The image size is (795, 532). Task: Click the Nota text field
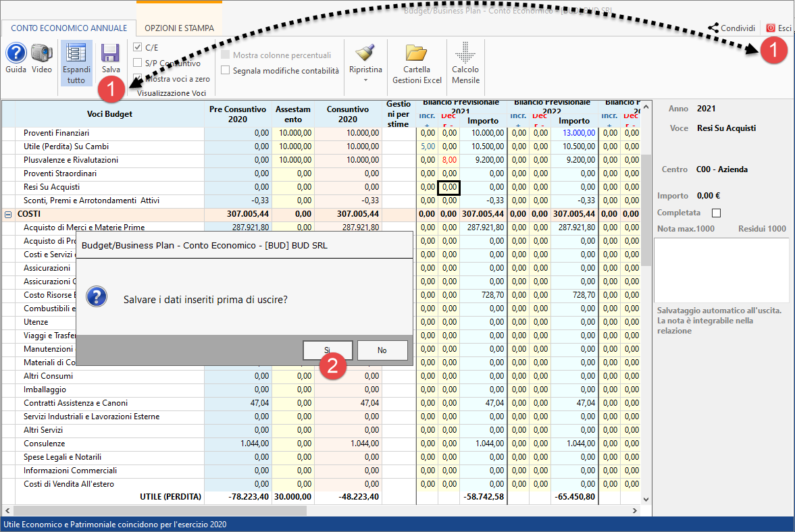(x=721, y=270)
